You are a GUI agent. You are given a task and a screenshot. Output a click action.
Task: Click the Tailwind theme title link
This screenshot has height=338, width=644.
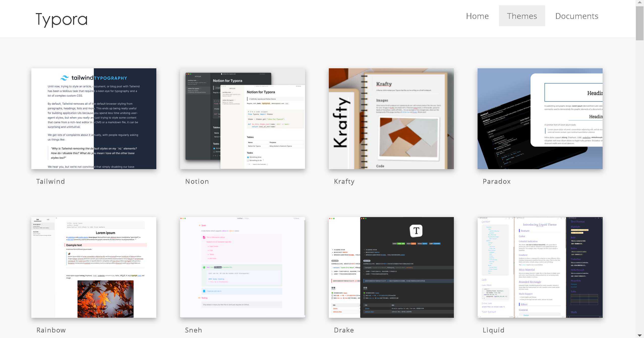(50, 181)
